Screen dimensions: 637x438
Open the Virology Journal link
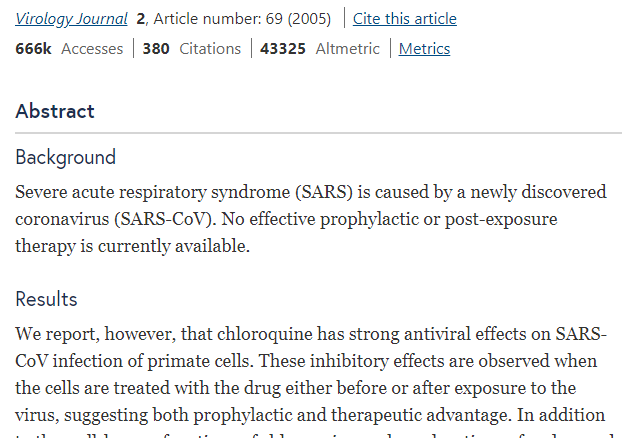point(71,19)
